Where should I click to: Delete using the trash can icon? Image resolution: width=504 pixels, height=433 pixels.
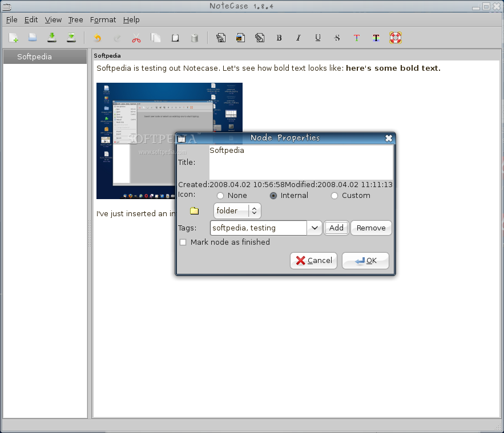(x=195, y=38)
